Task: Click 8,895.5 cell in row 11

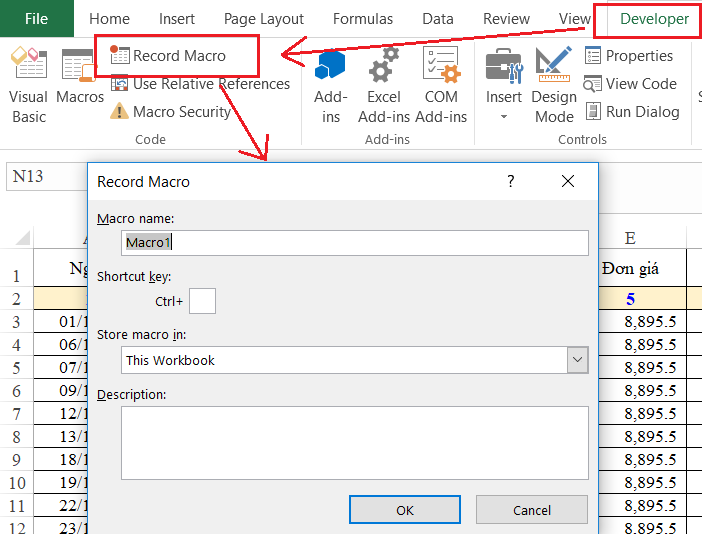Action: point(642,505)
